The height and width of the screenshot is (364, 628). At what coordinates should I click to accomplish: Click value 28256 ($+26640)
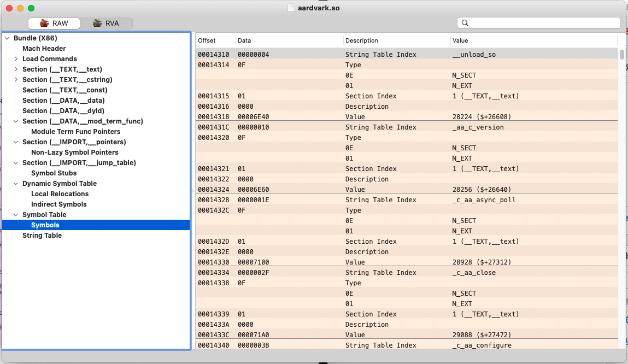click(x=482, y=190)
